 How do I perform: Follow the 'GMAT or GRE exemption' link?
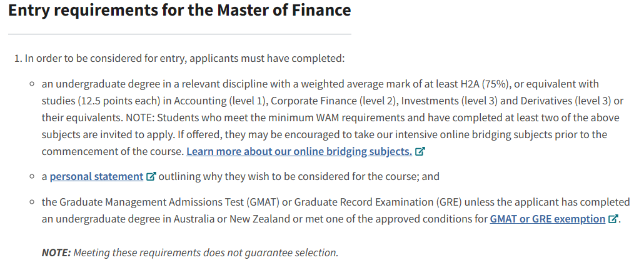(547, 219)
